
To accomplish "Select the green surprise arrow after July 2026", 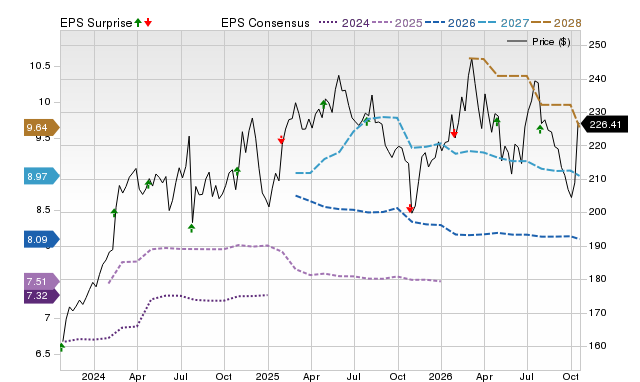I will pyautogui.click(x=540, y=129).
